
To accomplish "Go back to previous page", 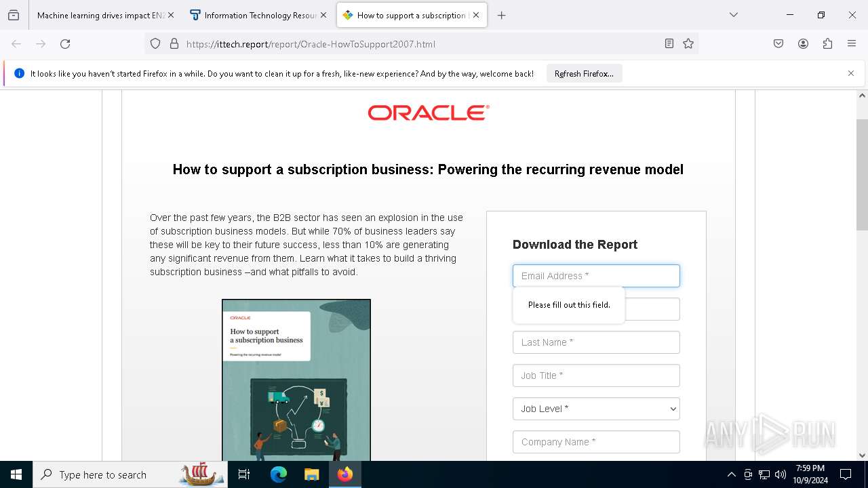I will pyautogui.click(x=16, y=44).
